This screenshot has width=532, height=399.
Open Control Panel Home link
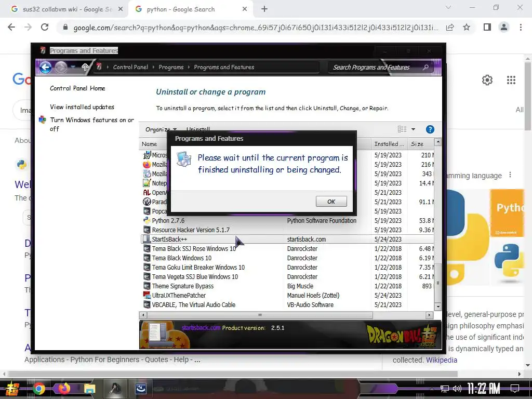tap(77, 88)
